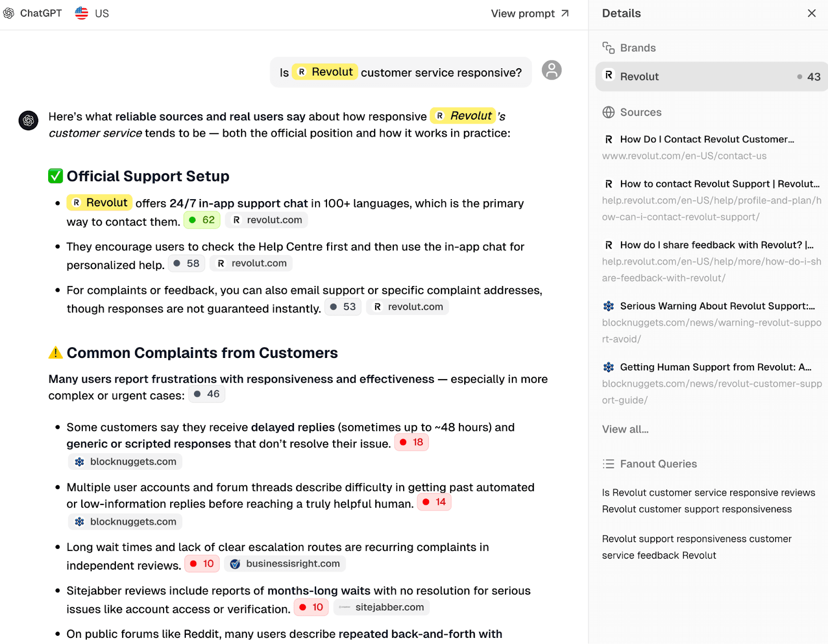Click the US flag icon
Screen dimensions: 828x644
(81, 13)
